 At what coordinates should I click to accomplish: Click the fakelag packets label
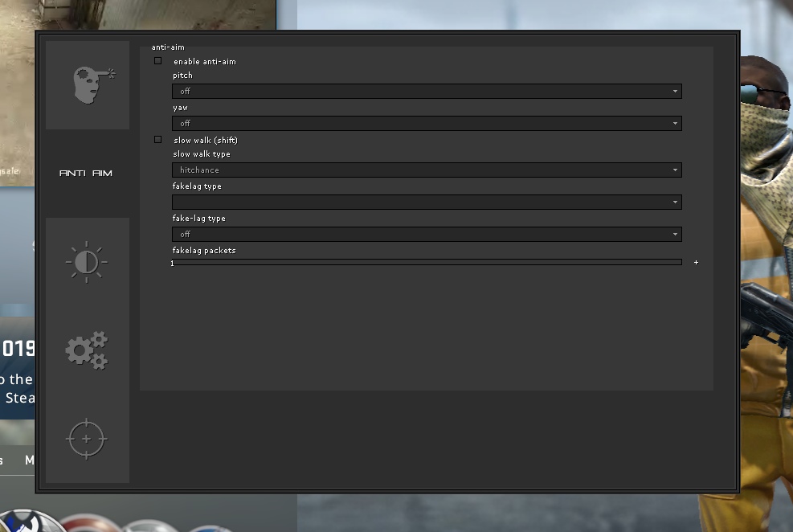tap(204, 250)
